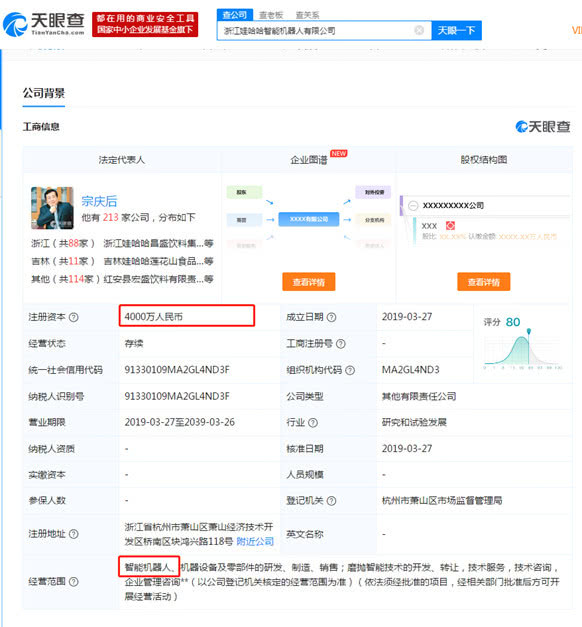Clear the search box with the X icon
The image size is (582, 627).
[419, 30]
